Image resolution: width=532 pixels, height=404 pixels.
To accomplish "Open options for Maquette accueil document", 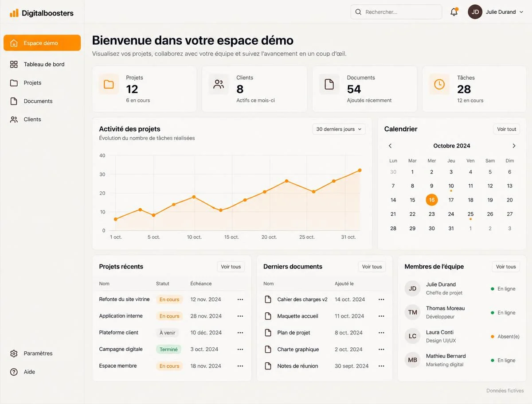I will [x=381, y=316].
